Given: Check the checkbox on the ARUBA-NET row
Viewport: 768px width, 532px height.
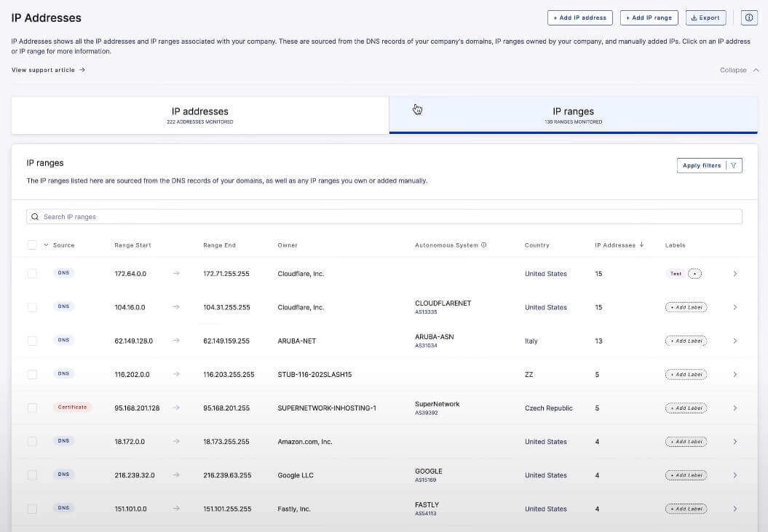Looking at the screenshot, I should coord(32,340).
